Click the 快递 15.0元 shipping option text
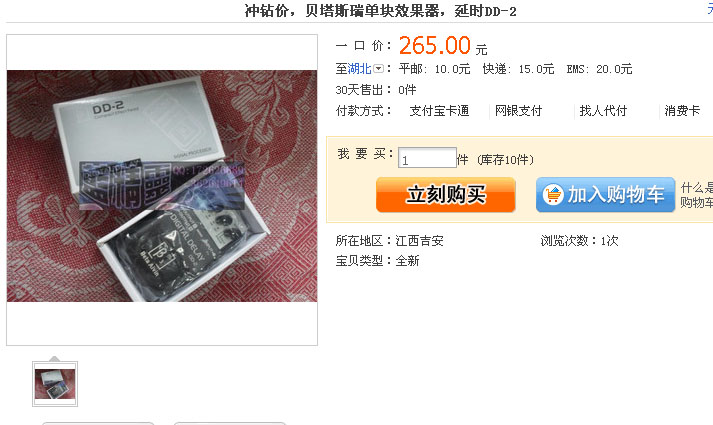Viewport: 713px width, 425px height. tap(518, 69)
